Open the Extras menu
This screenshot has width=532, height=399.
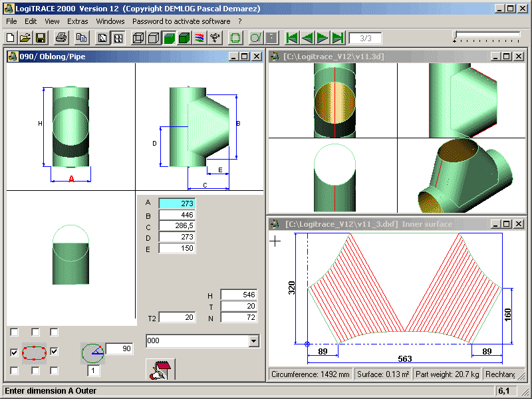pyautogui.click(x=77, y=21)
